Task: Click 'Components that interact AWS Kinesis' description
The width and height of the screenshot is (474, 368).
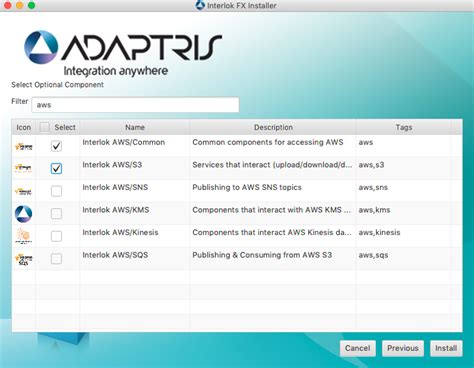Action: [x=272, y=232]
